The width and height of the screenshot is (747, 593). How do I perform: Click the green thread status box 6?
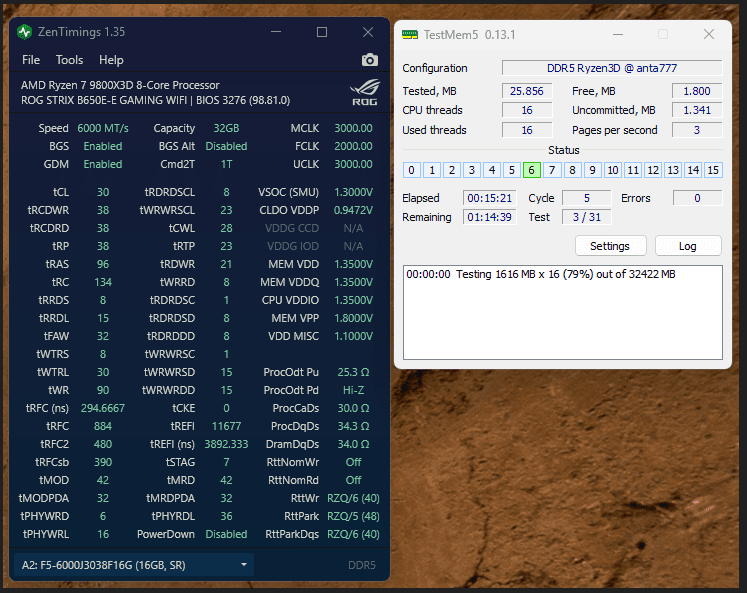coord(532,170)
